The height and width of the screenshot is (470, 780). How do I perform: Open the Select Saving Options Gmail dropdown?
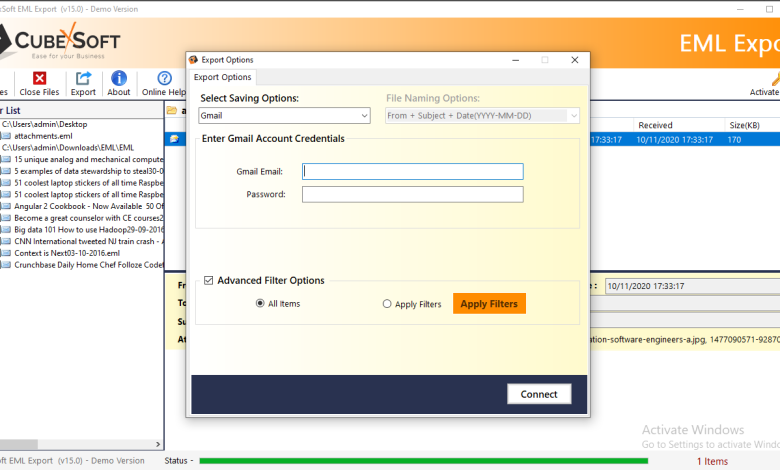point(284,115)
